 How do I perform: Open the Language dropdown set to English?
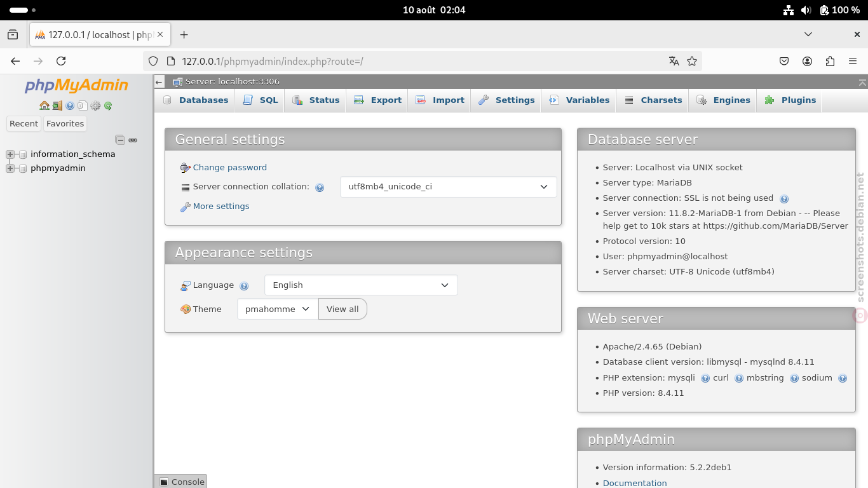pyautogui.click(x=361, y=285)
